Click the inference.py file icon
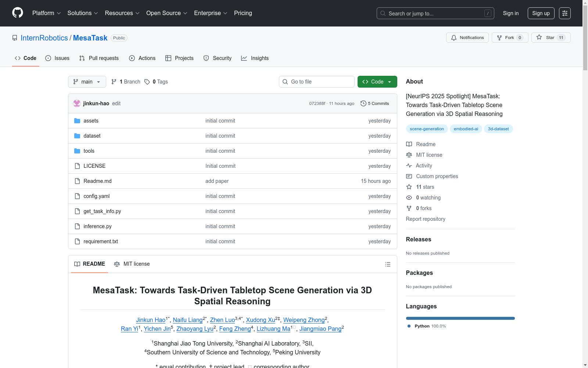Screen dimensions: 588x368 click(77, 226)
